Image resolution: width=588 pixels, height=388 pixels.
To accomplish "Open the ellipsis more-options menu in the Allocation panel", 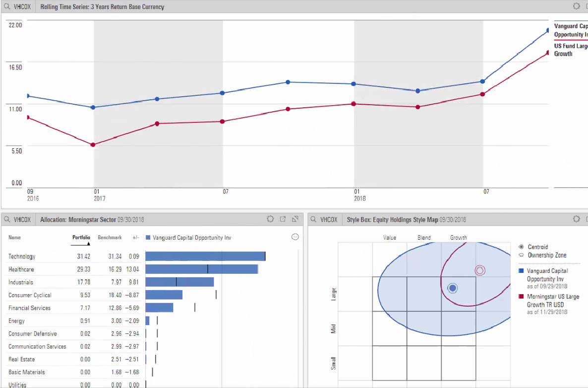I will click(x=295, y=237).
